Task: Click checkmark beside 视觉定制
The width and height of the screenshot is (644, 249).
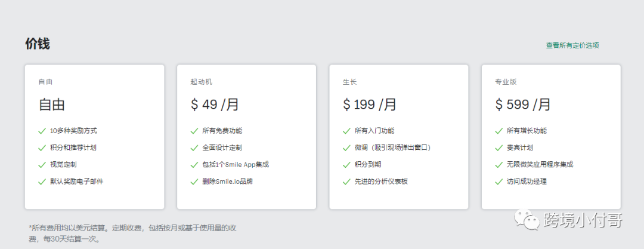Action: [42, 165]
